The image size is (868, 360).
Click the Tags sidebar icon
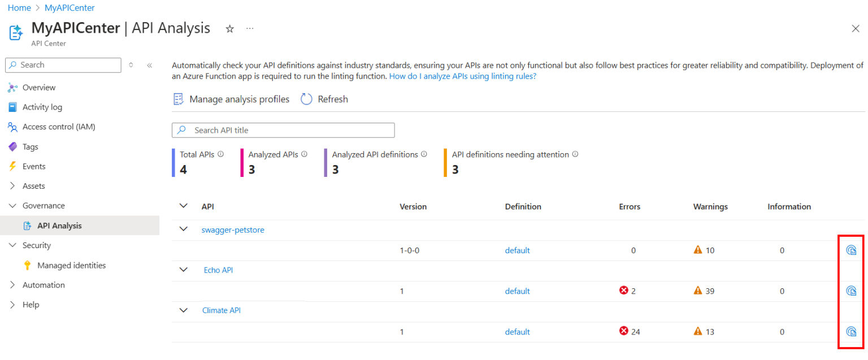point(12,146)
